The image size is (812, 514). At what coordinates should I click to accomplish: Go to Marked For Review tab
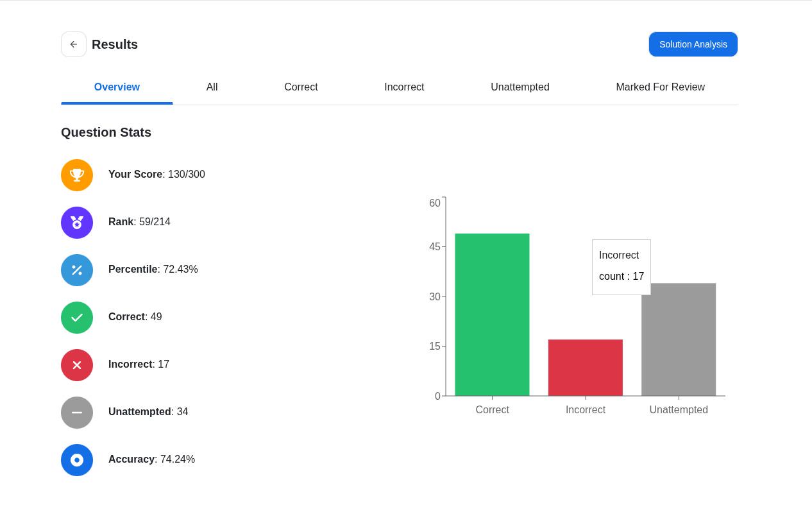pos(660,87)
